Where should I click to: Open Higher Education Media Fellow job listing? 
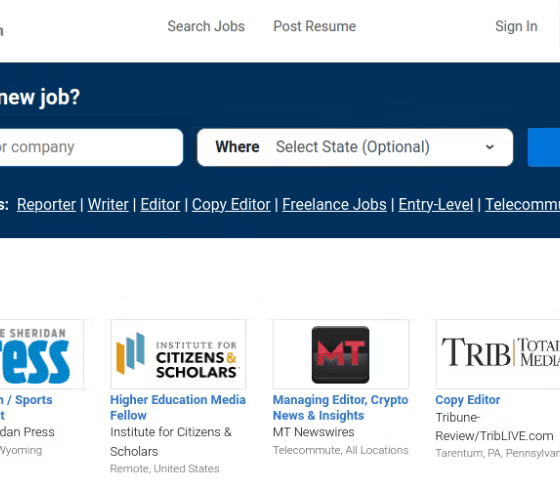click(x=178, y=408)
